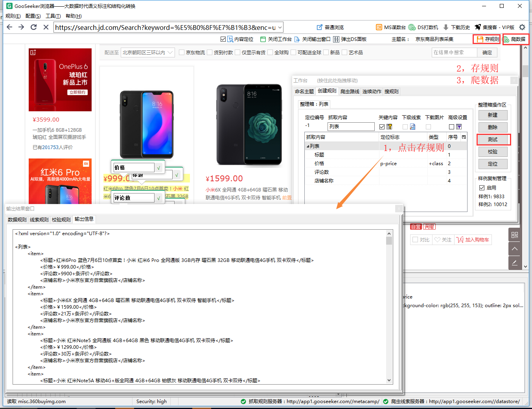Open MS谋数台 from the toolbar

(391, 27)
